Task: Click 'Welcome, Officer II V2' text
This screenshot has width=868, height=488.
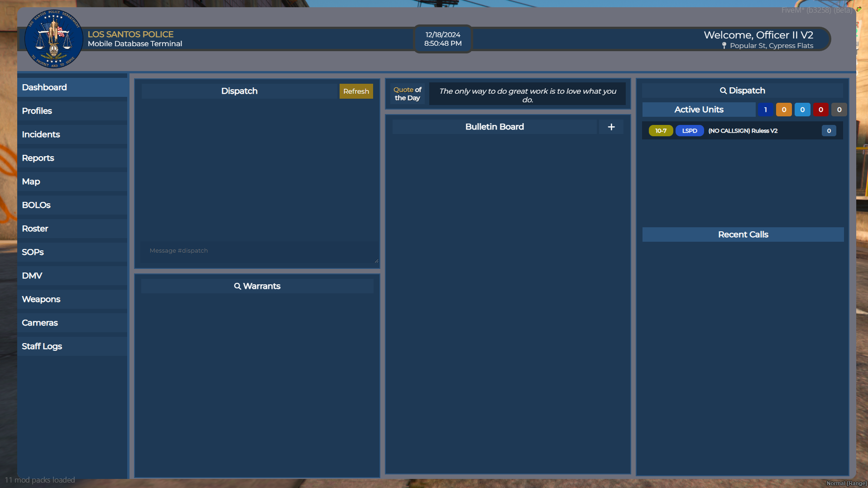Action: click(758, 35)
